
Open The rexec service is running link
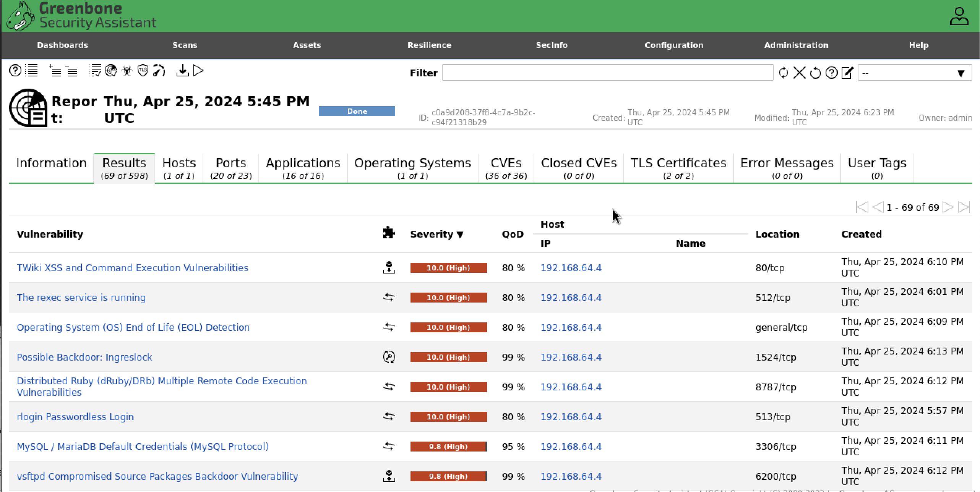[81, 297]
